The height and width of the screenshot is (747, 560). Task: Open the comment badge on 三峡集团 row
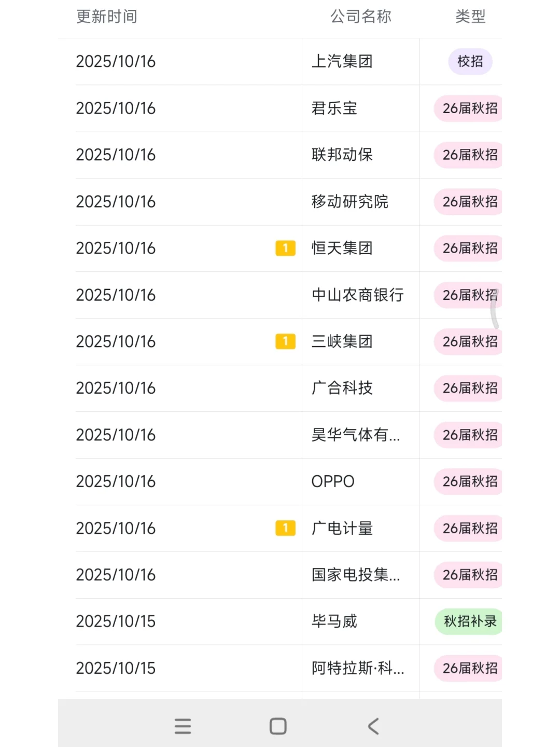[x=285, y=341]
